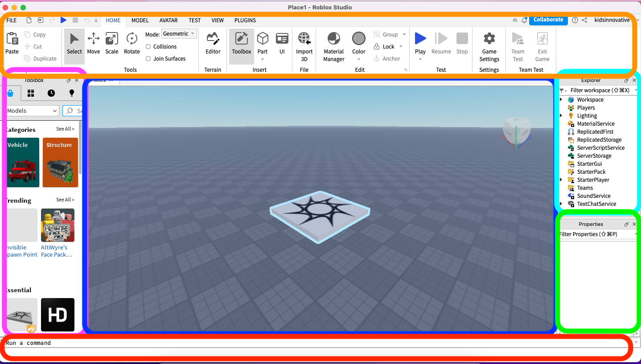Click the Group button
The width and height of the screenshot is (641, 364).
click(x=386, y=35)
